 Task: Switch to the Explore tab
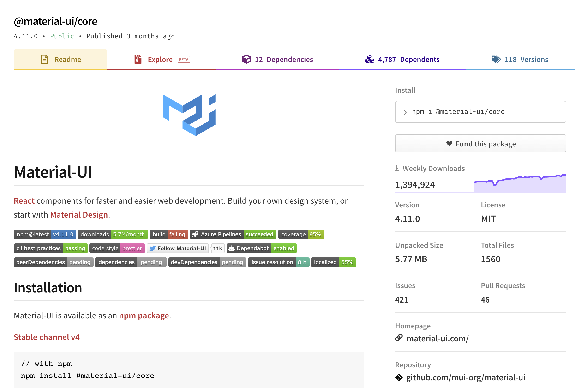click(160, 59)
